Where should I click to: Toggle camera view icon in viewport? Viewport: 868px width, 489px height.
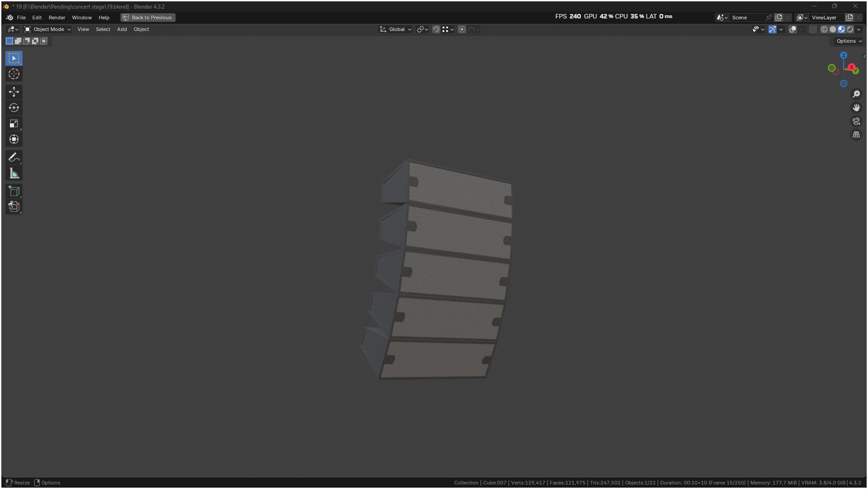point(856,121)
